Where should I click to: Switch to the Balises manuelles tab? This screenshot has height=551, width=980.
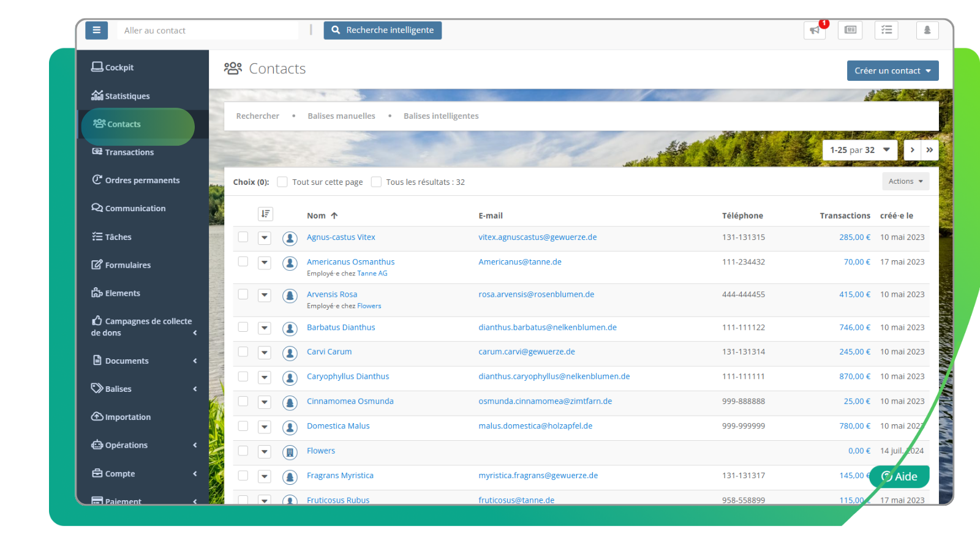click(341, 116)
